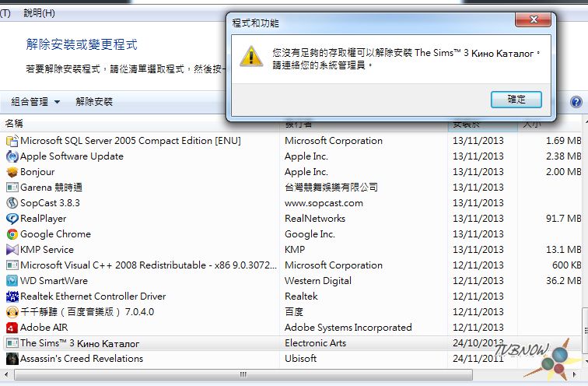Select the RealPlayer entry name
588x386 pixels.
click(43, 219)
